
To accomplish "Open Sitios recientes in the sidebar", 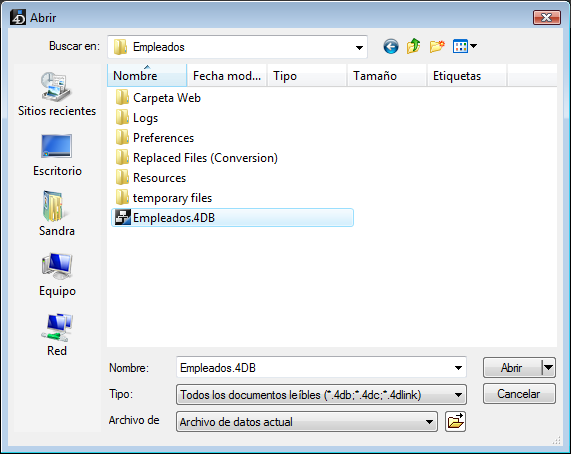I will pyautogui.click(x=57, y=95).
